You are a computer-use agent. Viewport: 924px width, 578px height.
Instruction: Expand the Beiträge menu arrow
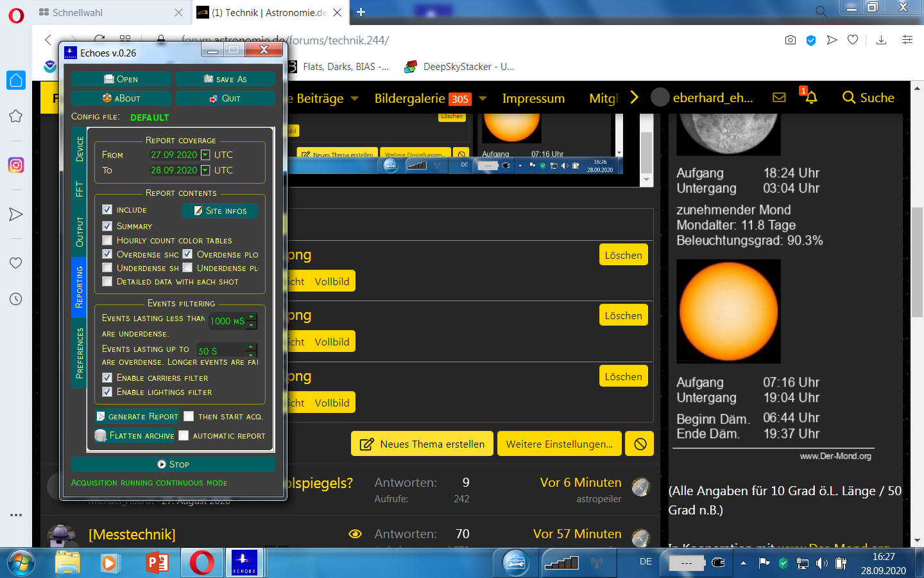[x=354, y=98]
